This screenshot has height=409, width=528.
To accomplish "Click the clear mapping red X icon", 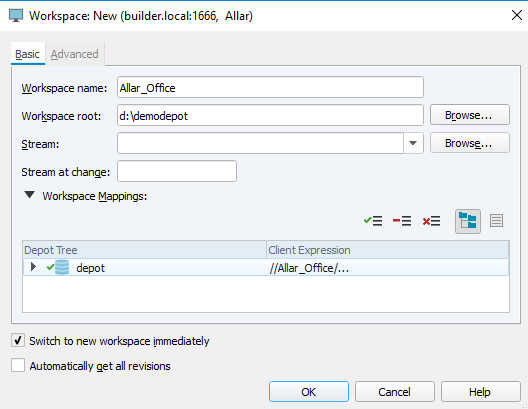I will [431, 221].
